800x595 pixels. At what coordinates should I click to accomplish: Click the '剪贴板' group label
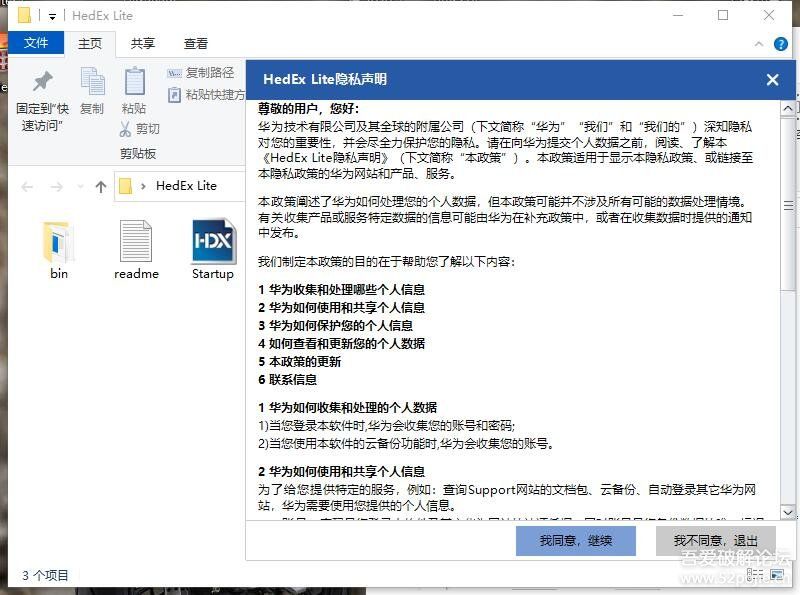point(138,154)
